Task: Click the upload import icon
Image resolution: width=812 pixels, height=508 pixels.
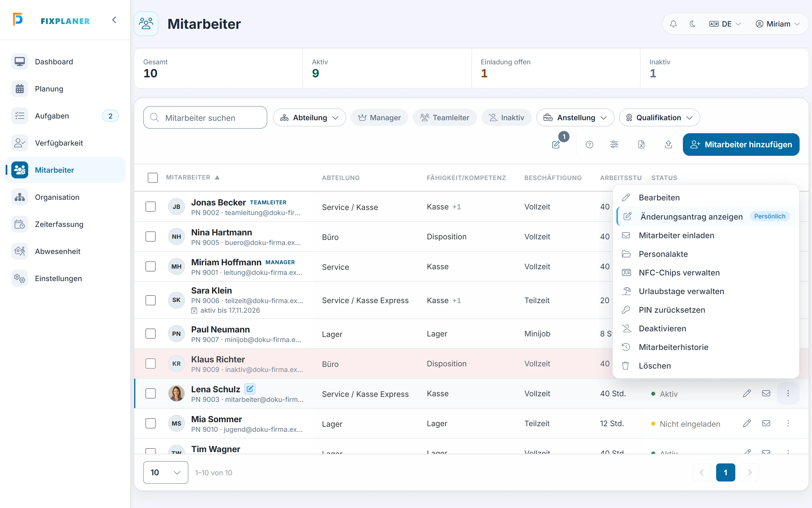Action: tap(668, 144)
